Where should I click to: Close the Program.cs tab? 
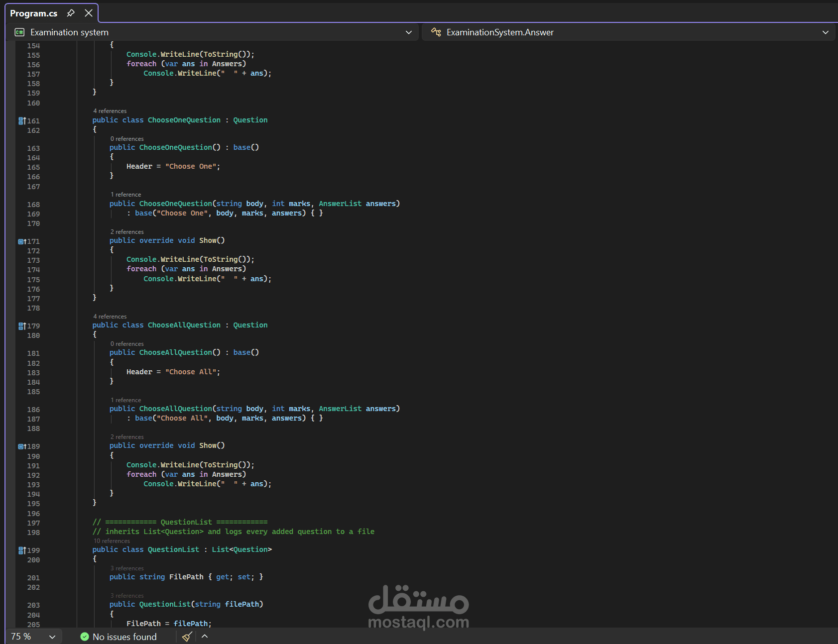[x=89, y=13]
